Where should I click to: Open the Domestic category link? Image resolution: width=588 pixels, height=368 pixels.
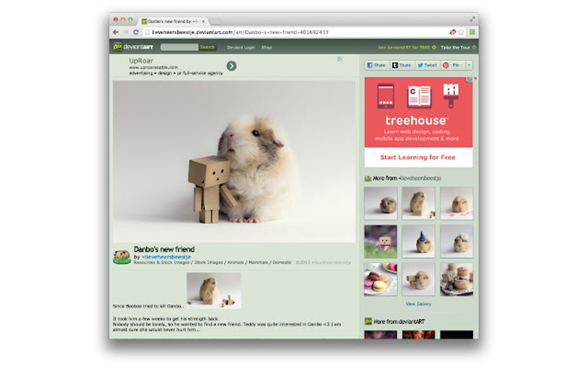click(282, 262)
